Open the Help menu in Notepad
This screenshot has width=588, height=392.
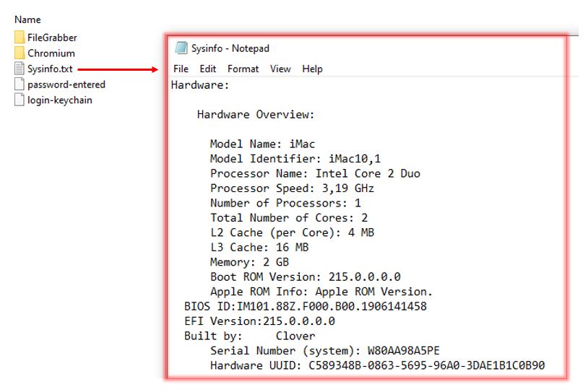312,69
